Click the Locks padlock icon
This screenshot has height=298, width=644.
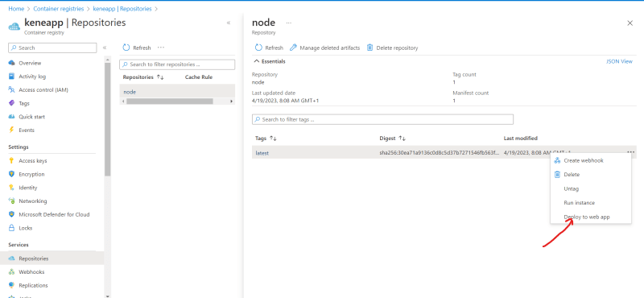coord(11,228)
